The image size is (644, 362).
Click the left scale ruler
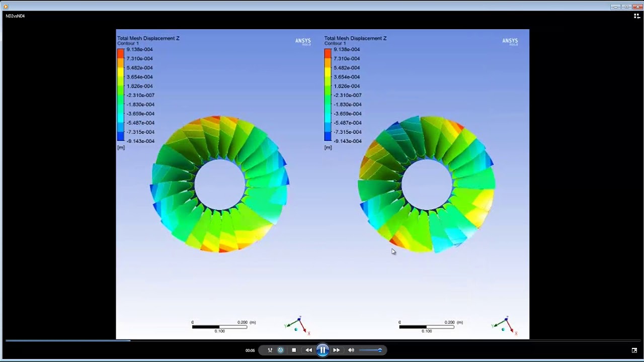tap(224, 326)
